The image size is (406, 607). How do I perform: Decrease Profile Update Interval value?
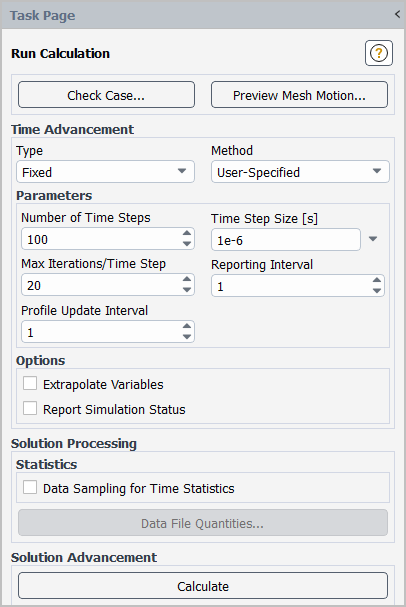pyautogui.click(x=187, y=336)
